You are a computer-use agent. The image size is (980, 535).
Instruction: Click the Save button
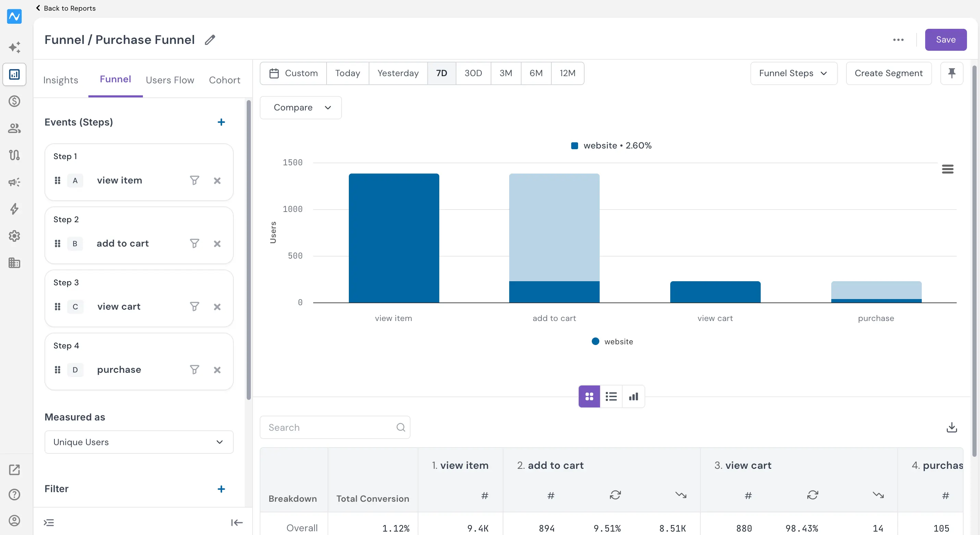click(x=945, y=39)
